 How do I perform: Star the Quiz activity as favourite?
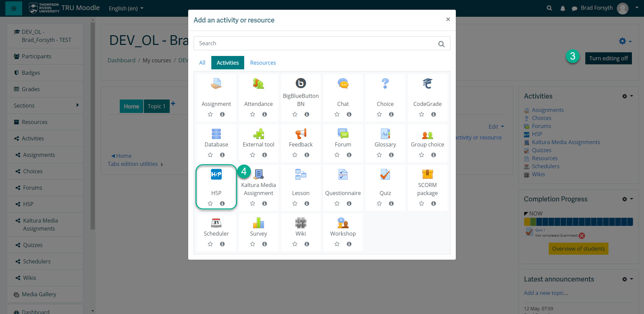coord(379,203)
